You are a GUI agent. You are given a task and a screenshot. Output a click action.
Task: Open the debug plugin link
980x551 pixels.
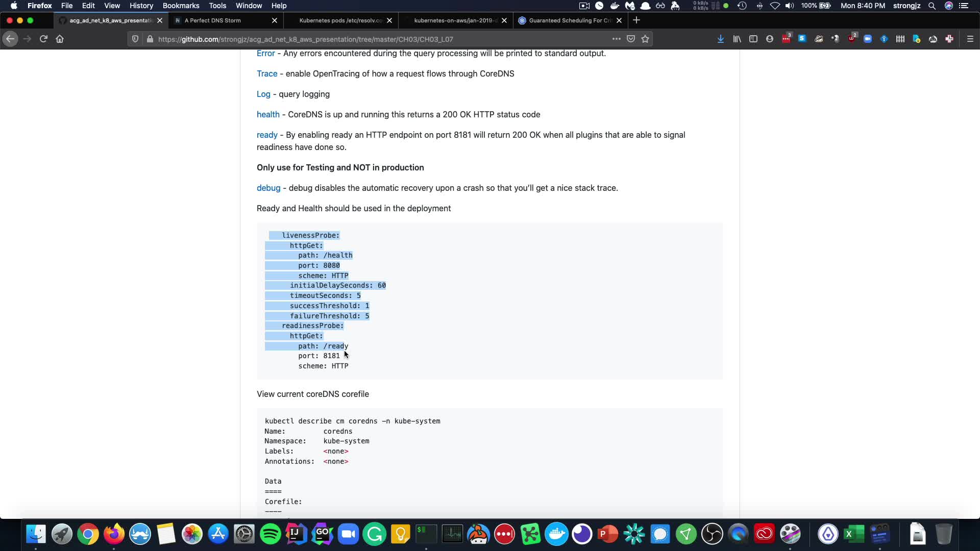[268, 188]
